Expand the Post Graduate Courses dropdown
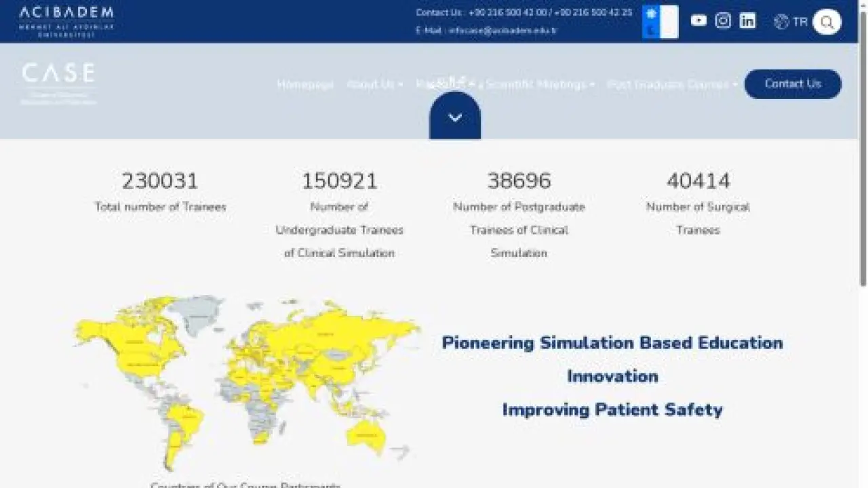This screenshot has height=488, width=868. click(672, 85)
